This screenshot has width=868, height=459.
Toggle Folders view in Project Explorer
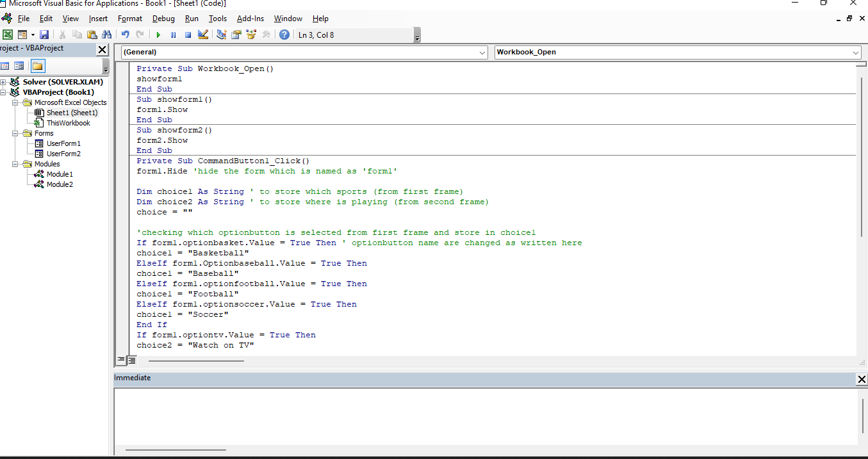click(38, 65)
